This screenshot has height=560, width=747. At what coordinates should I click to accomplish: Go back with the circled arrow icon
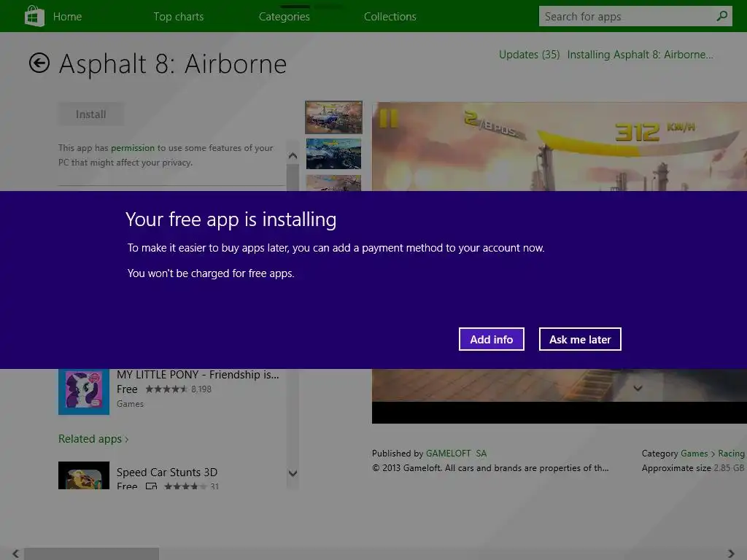tap(39, 63)
